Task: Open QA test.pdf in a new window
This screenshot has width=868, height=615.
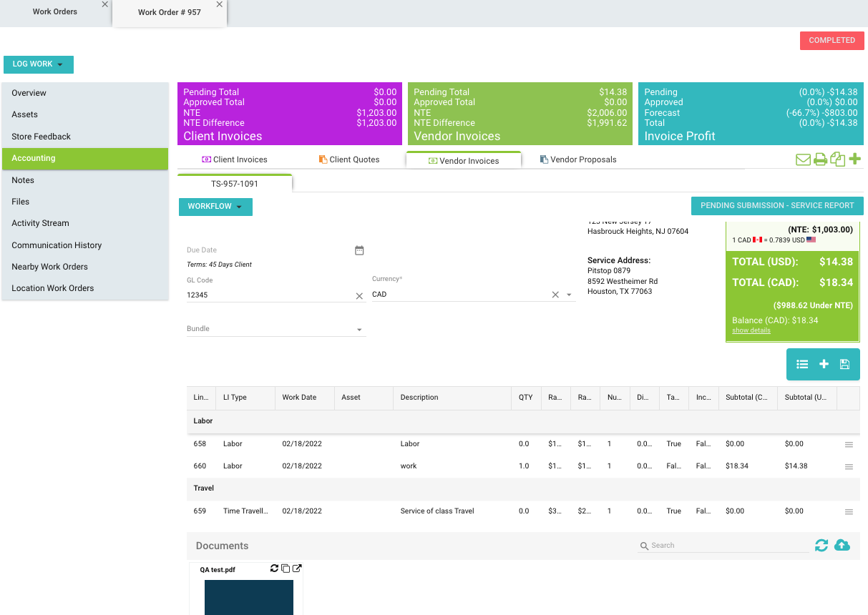Action: point(297,569)
